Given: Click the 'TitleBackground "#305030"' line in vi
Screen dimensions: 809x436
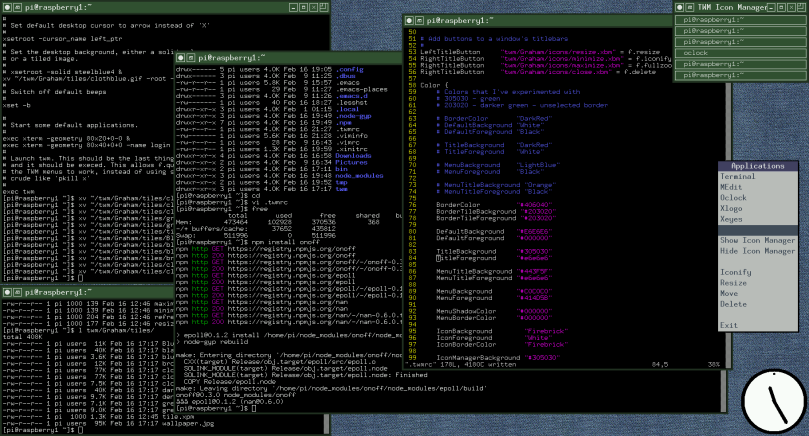Looking at the screenshot, I should pyautogui.click(x=494, y=252).
